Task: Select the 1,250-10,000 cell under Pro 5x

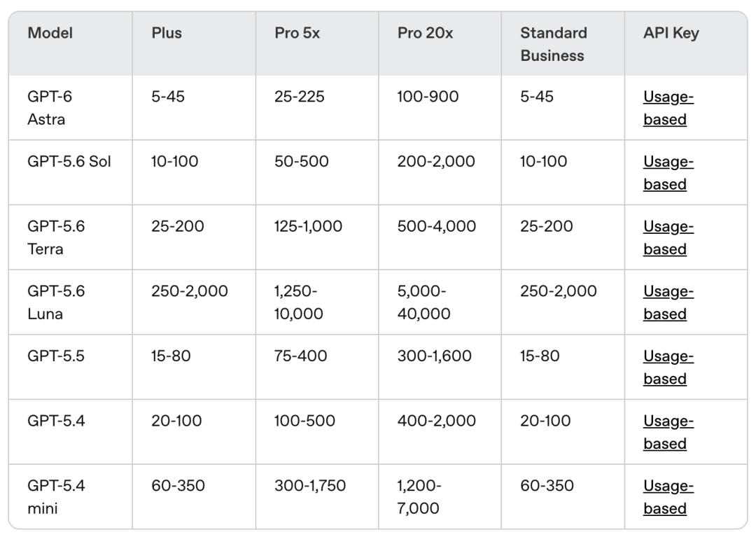Action: pos(317,302)
